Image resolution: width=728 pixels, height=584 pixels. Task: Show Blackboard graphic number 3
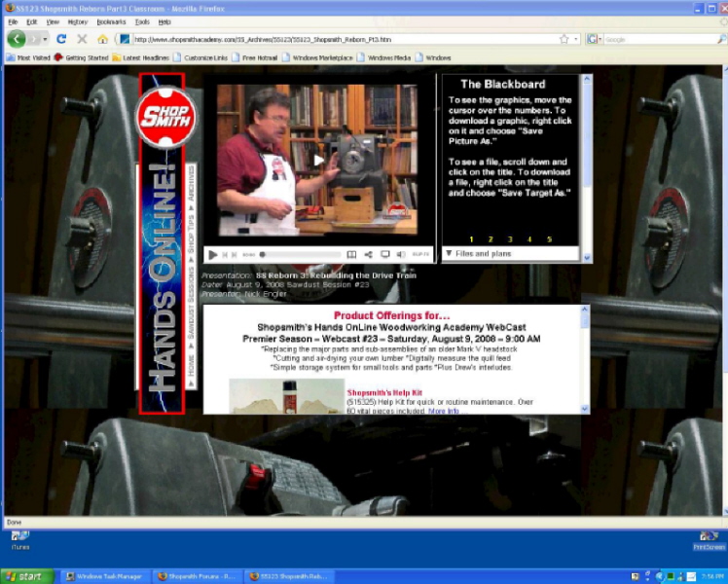point(510,239)
